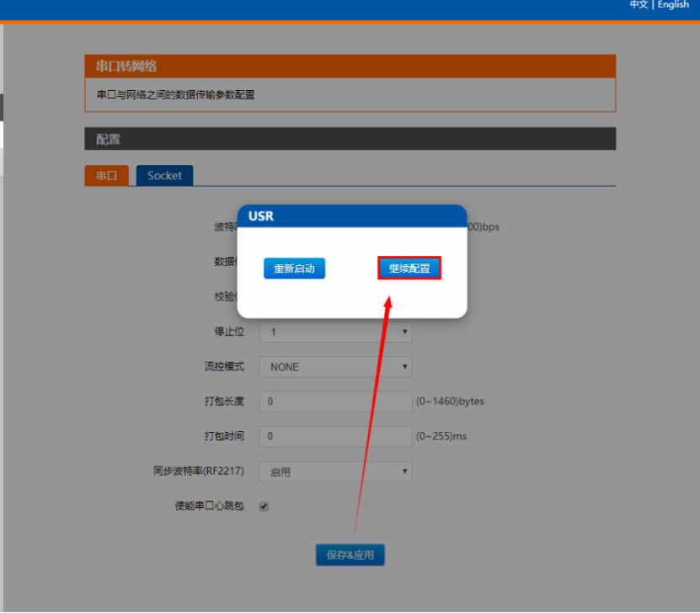700x613 pixels.
Task: Click the 打包长度 input field
Action: [x=335, y=402]
